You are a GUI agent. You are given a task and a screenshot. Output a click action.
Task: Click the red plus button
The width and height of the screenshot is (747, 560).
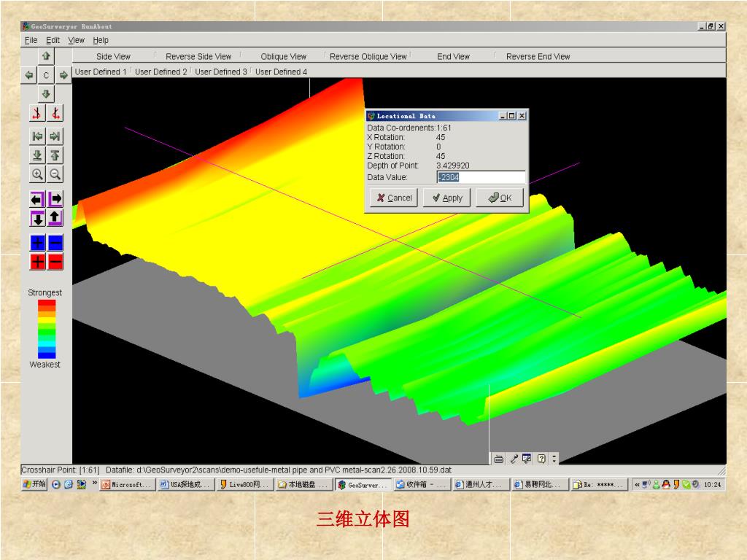tap(37, 262)
